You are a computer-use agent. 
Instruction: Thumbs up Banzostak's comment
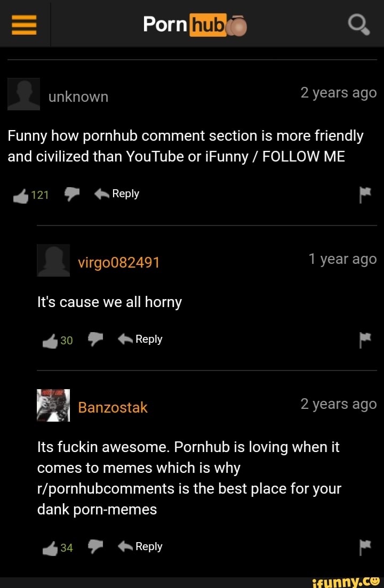[50, 548]
